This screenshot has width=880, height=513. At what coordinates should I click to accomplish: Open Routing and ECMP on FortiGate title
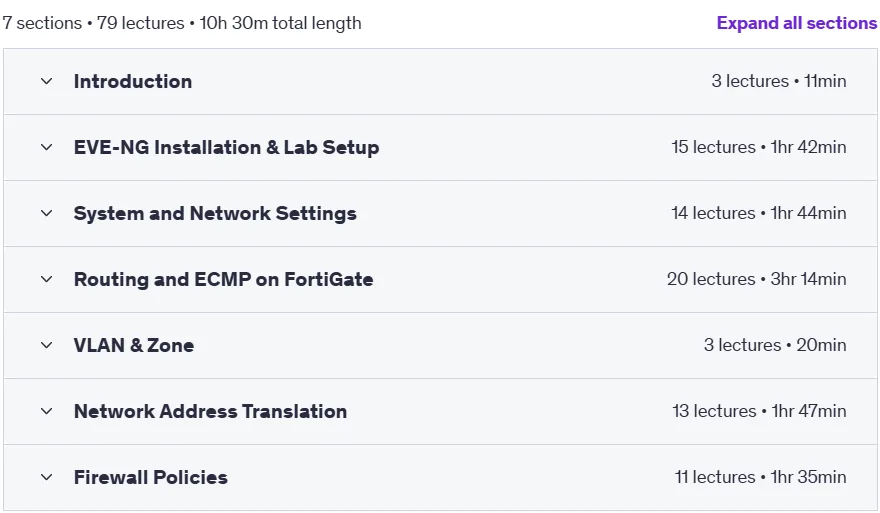[224, 279]
